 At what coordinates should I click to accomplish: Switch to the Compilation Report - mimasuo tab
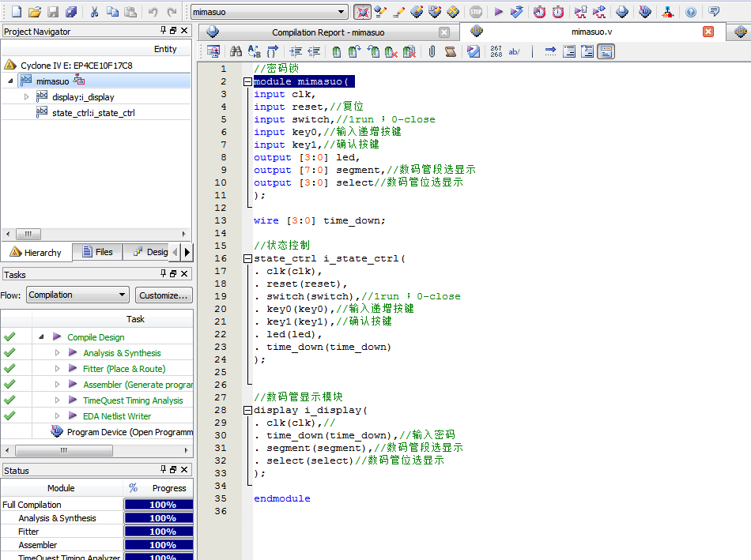tap(328, 32)
